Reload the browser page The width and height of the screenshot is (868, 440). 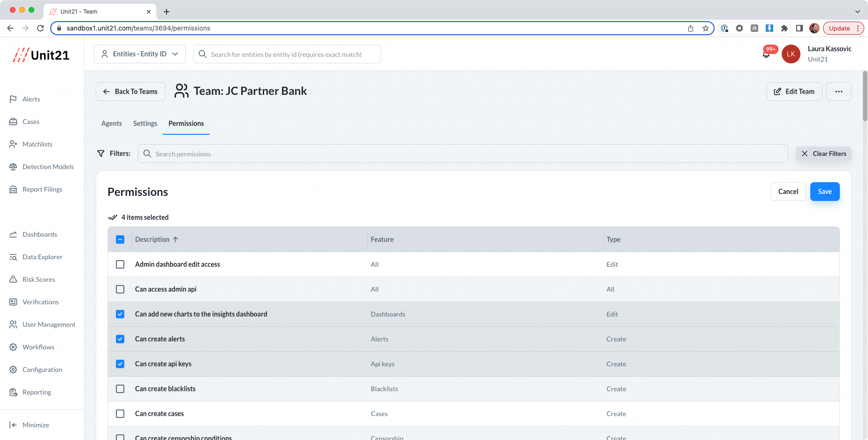40,28
